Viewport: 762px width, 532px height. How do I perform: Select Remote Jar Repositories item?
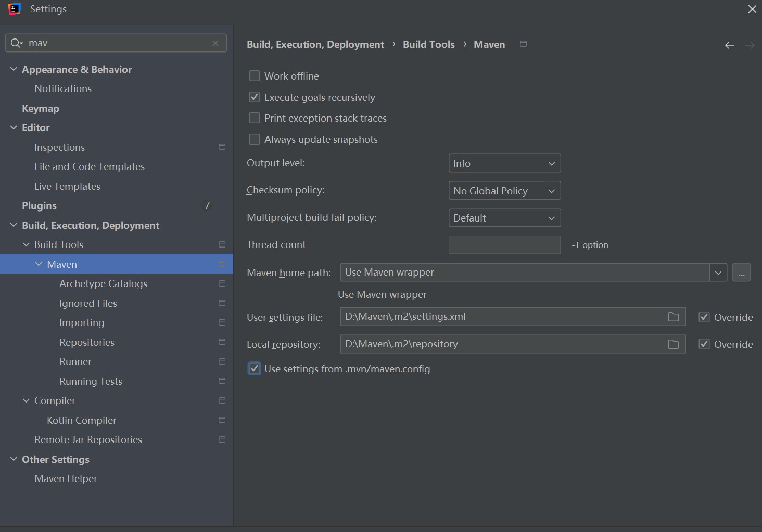point(88,439)
